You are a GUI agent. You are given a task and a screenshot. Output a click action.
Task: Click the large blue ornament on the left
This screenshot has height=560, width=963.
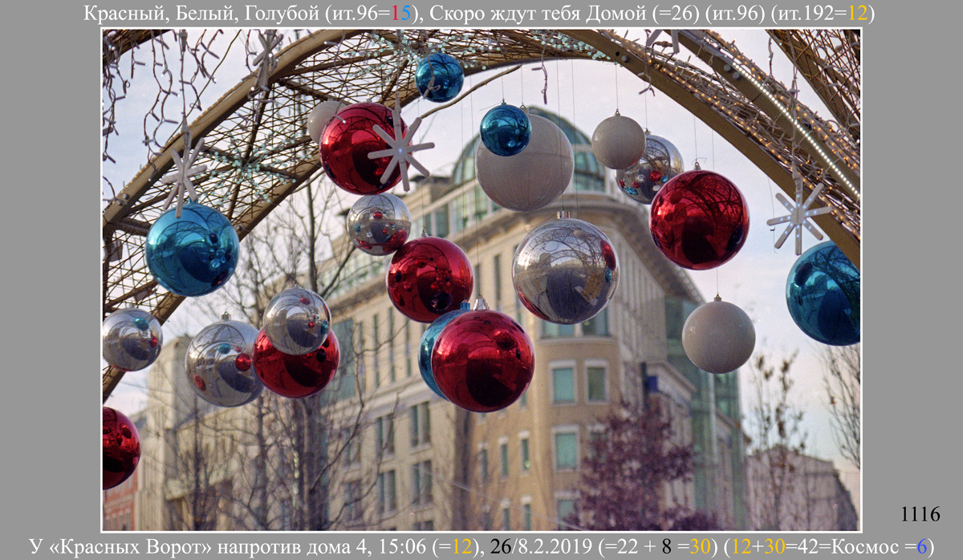192,249
